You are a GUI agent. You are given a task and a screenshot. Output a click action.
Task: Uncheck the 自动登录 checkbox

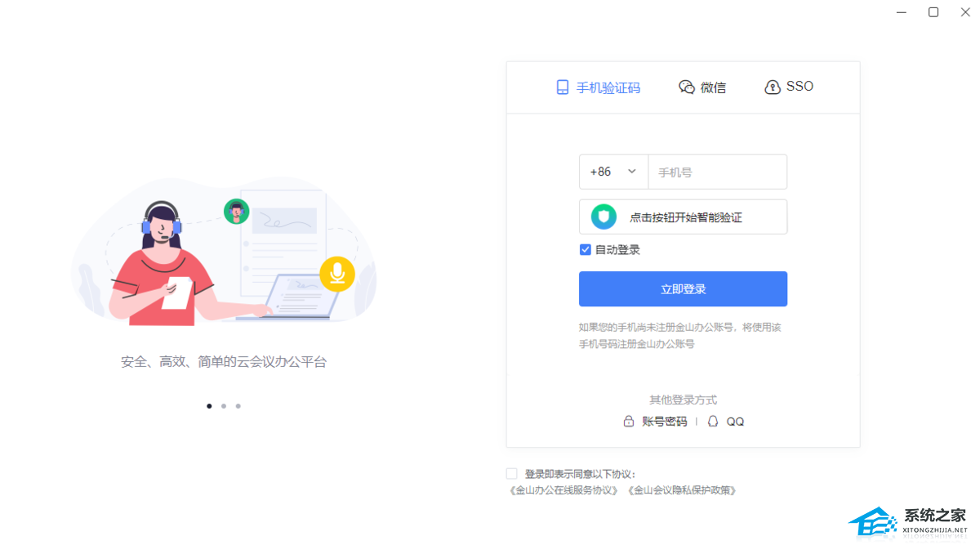586,250
